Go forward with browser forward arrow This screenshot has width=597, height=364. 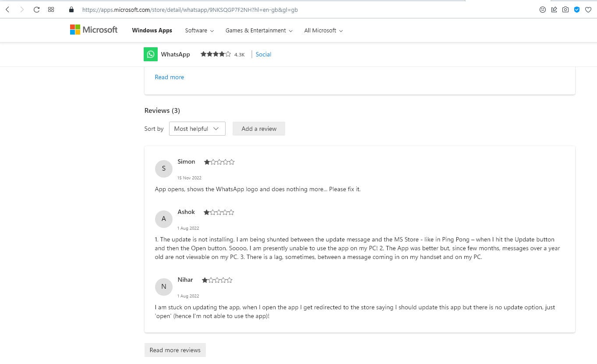pyautogui.click(x=22, y=10)
